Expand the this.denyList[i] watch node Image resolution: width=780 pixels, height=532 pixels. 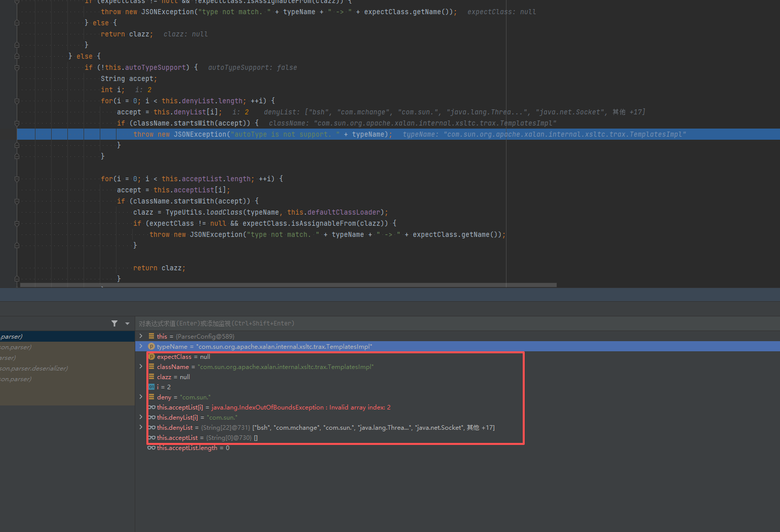click(x=141, y=417)
